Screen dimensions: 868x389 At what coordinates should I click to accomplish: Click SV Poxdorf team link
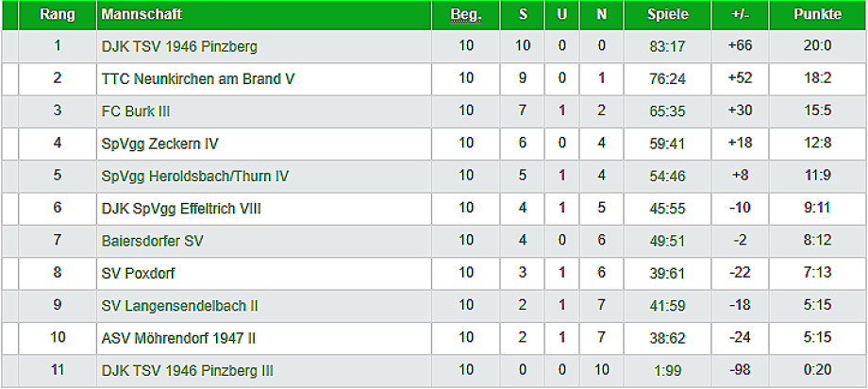pyautogui.click(x=139, y=273)
